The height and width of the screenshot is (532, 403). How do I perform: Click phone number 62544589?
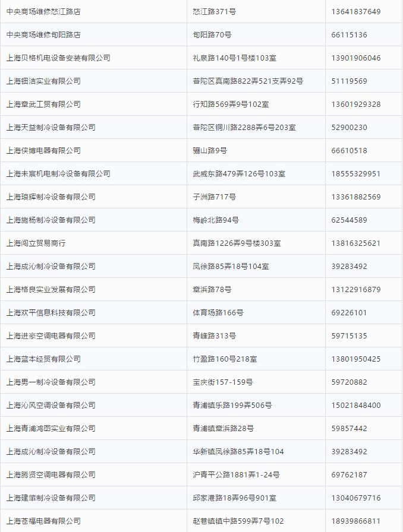[349, 220]
